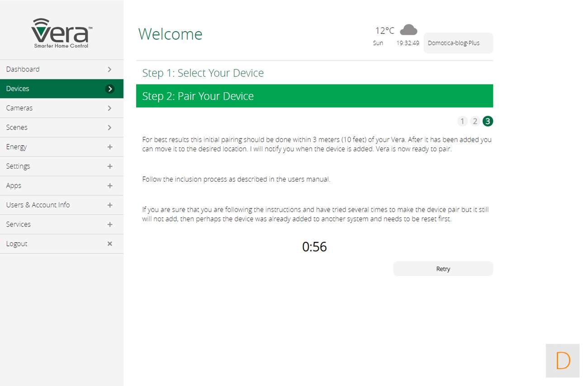Click the Vera logo
Image resolution: width=588 pixels, height=386 pixels.
[x=62, y=33]
